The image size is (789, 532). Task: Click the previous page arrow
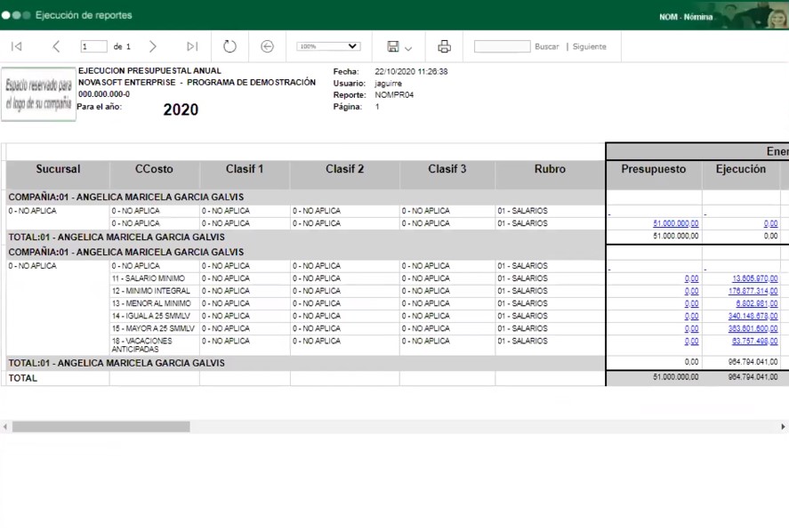(56, 46)
